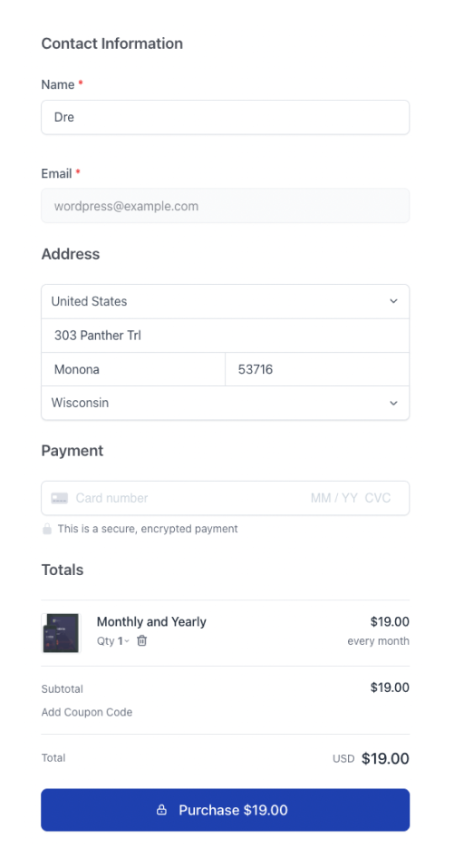This screenshot has width=464, height=868.
Task: Click lock icon on Purchase button
Action: (x=161, y=810)
